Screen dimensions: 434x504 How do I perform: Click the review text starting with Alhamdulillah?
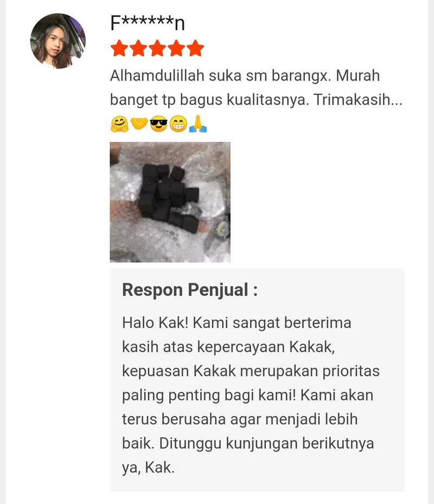tap(256, 88)
